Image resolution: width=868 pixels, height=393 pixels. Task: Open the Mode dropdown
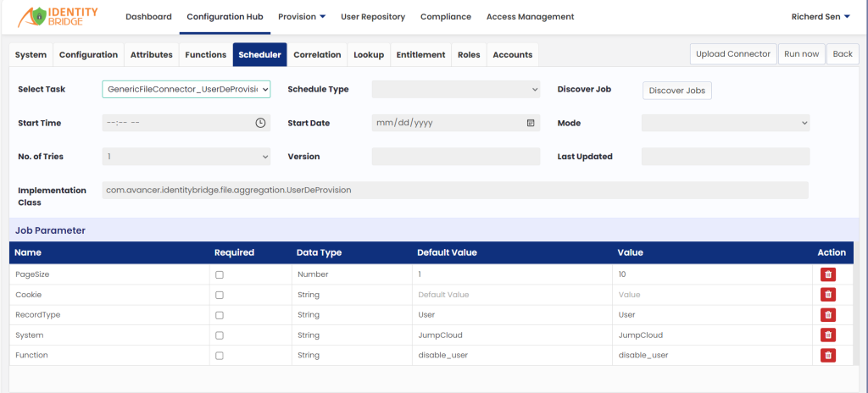click(726, 123)
